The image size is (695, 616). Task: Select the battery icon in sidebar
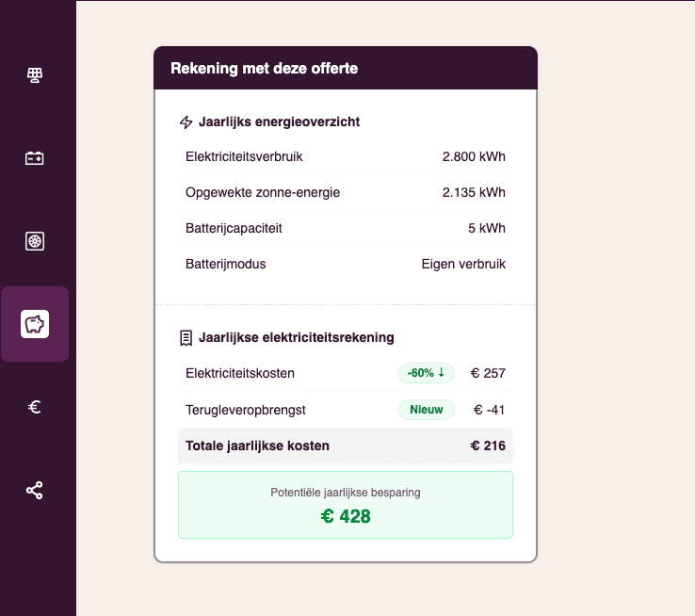pos(35,158)
